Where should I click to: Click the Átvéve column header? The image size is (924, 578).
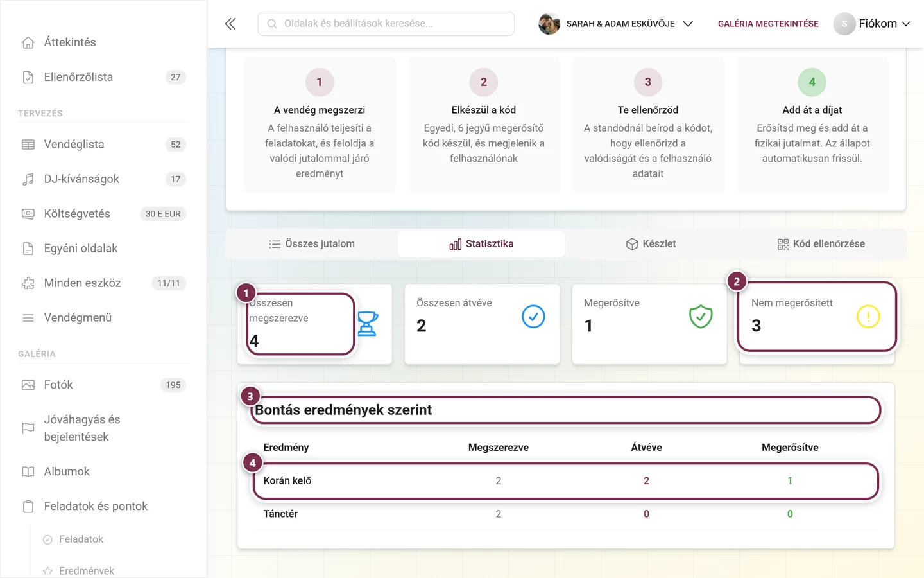pyautogui.click(x=646, y=448)
